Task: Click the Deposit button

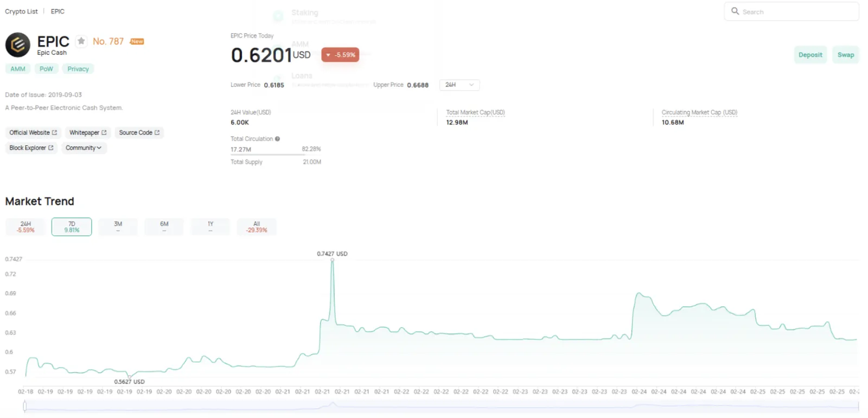Action: (810, 55)
